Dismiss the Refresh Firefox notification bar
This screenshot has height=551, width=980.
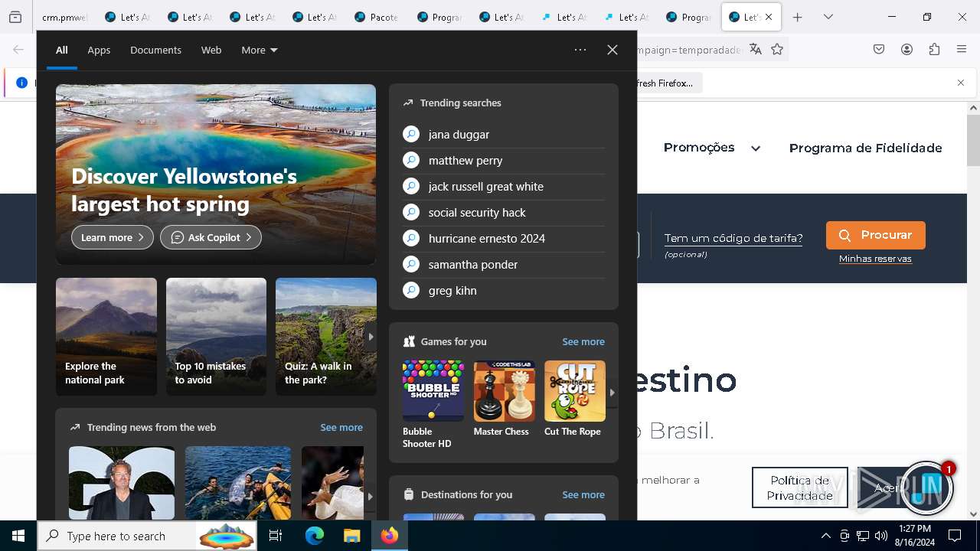tap(961, 83)
